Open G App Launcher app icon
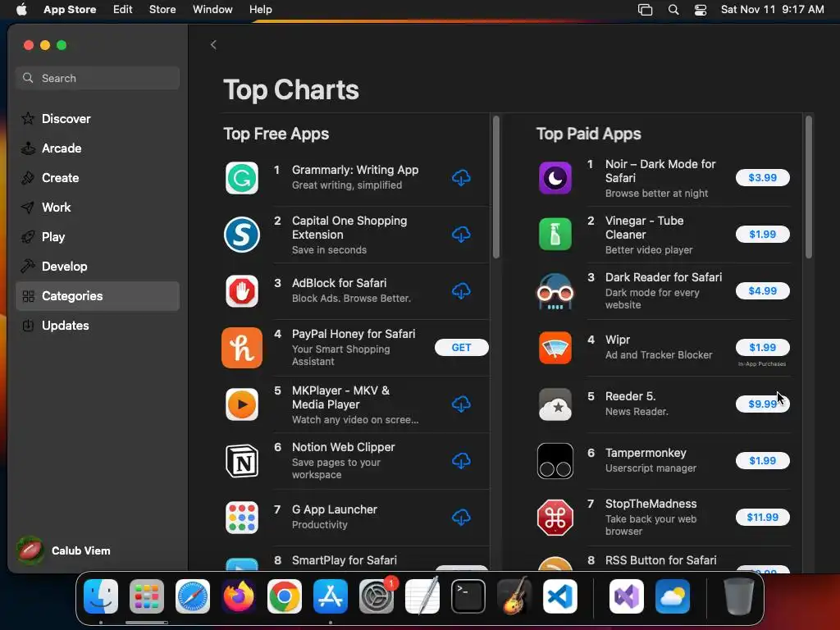Viewport: 840px width, 630px height. (x=242, y=518)
